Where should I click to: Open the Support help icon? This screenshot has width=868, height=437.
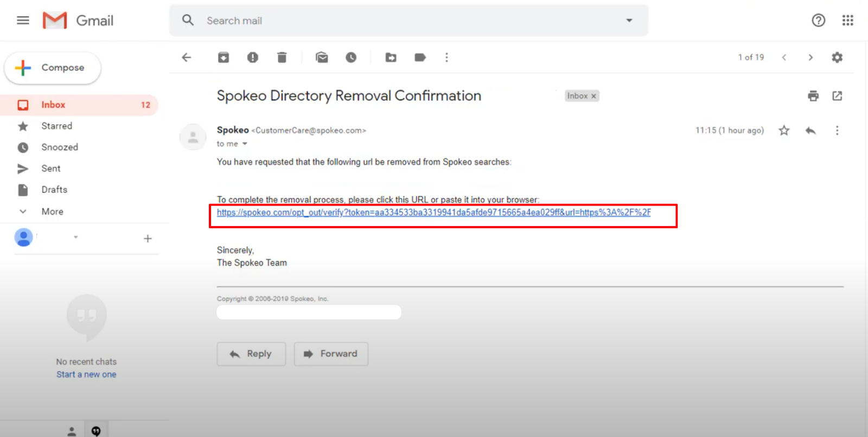[818, 21]
